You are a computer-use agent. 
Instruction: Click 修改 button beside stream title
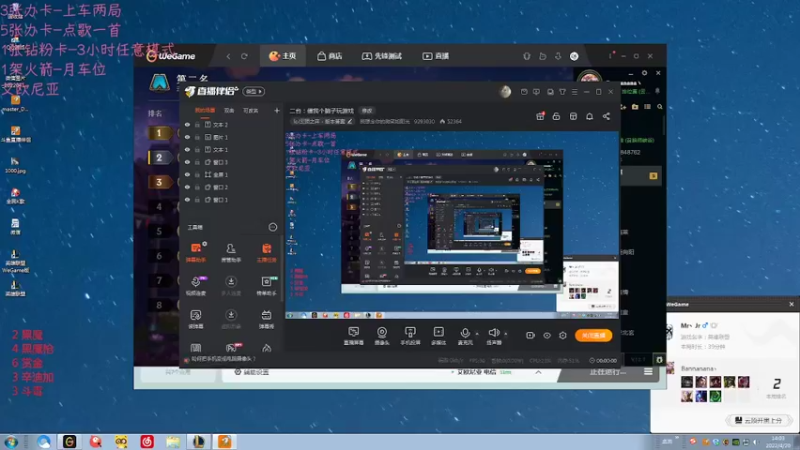[x=367, y=111]
